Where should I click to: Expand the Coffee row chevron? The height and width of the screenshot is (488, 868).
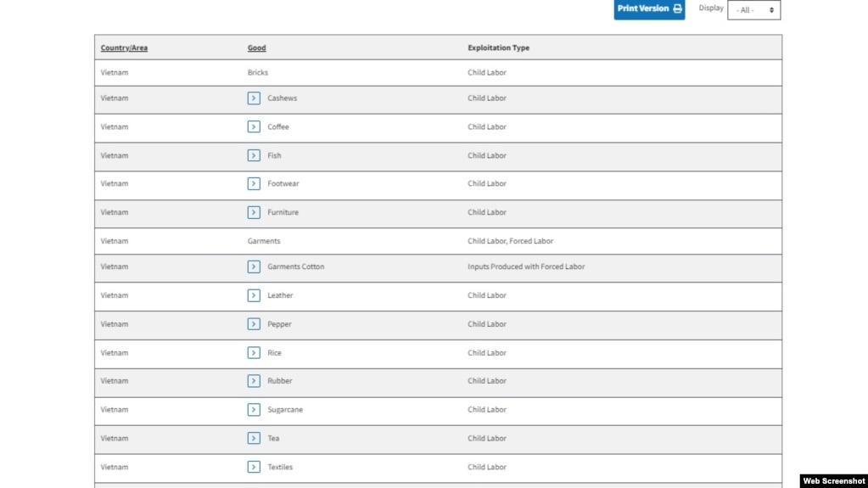coord(254,126)
